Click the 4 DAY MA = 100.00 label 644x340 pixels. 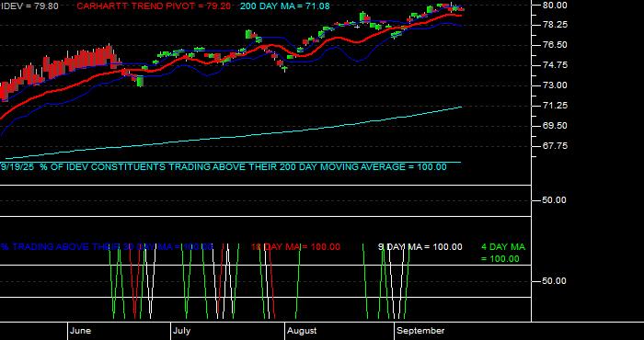point(503,253)
